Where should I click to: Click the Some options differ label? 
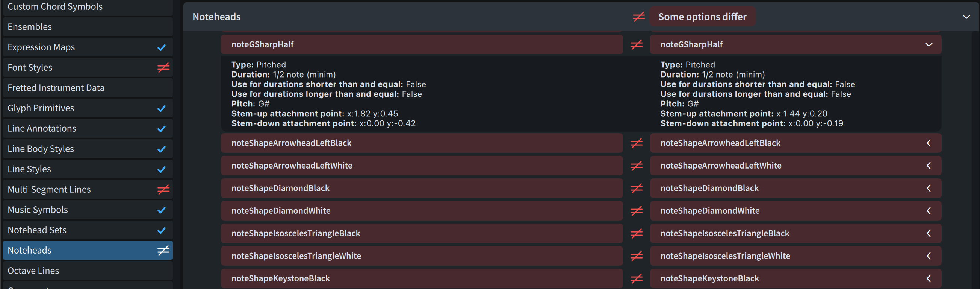702,17
